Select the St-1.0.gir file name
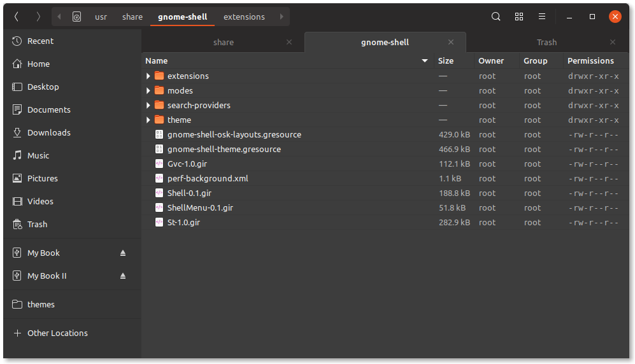This screenshot has width=635, height=364. [x=184, y=223]
